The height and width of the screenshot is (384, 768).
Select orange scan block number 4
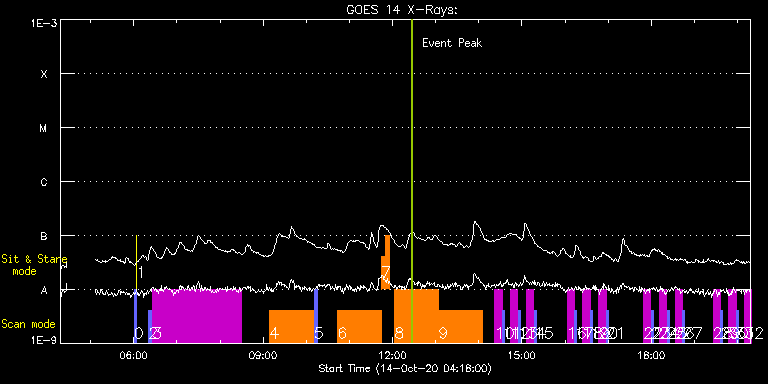tap(291, 327)
